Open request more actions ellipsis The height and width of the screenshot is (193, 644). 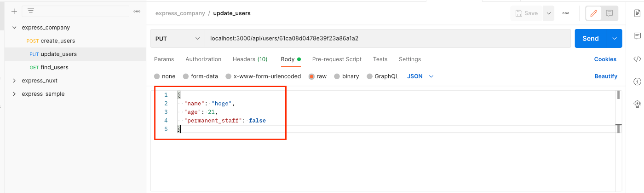(x=566, y=13)
